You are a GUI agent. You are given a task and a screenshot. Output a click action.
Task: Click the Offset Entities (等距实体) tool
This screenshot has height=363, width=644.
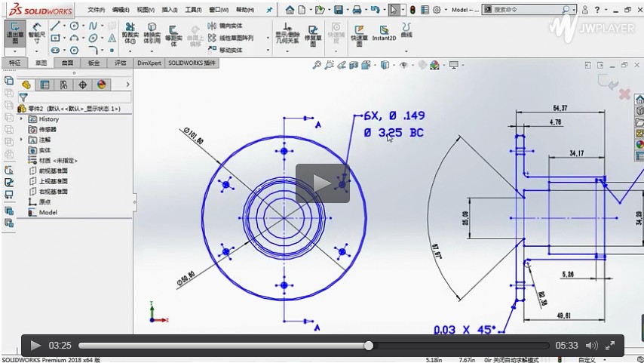[173, 31]
